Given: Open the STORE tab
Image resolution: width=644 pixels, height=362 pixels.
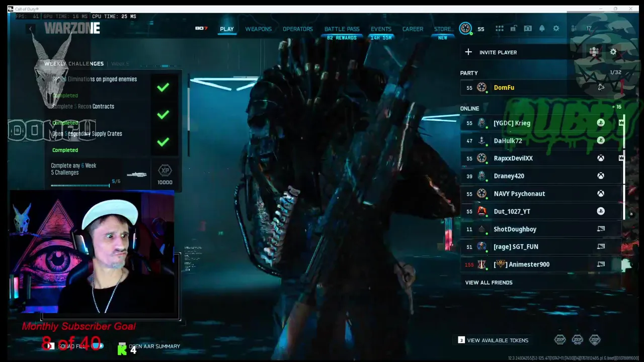Looking at the screenshot, I should [442, 29].
